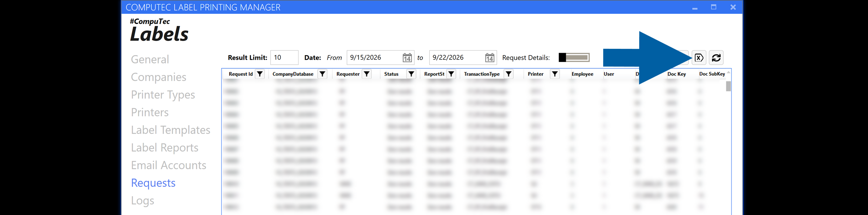Viewport: 868px width, 215px height.
Task: Go to Email Accounts
Action: (x=168, y=165)
